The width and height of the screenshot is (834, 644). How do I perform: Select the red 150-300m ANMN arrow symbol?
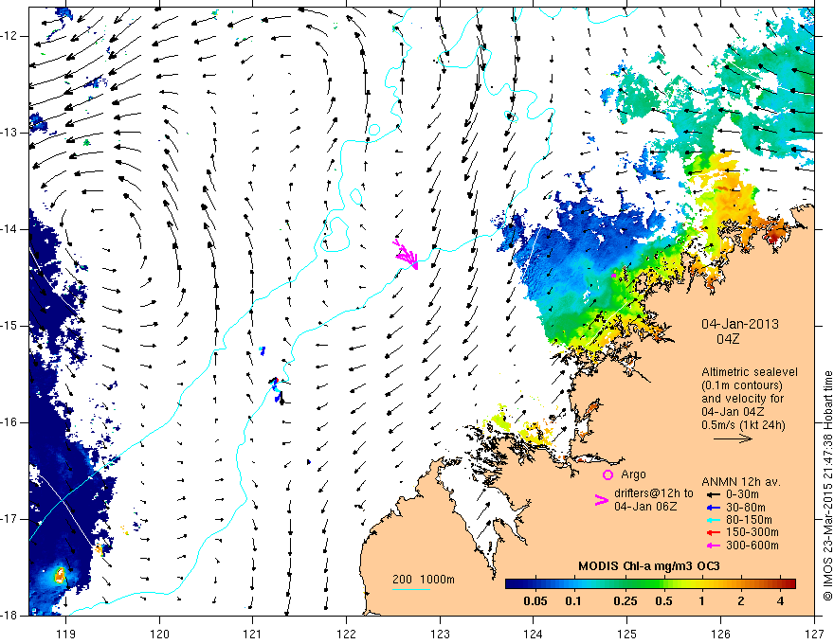pyautogui.click(x=713, y=533)
